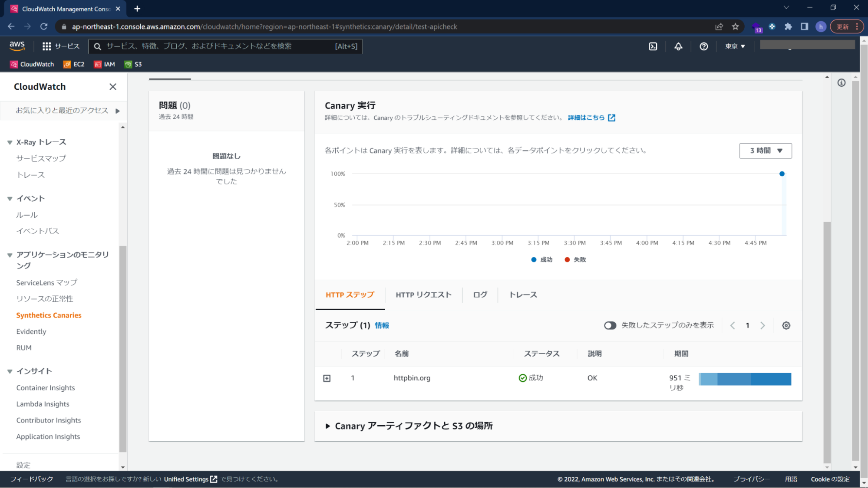
Task: Click the CloudWatch favorite shortcut
Action: [x=32, y=64]
